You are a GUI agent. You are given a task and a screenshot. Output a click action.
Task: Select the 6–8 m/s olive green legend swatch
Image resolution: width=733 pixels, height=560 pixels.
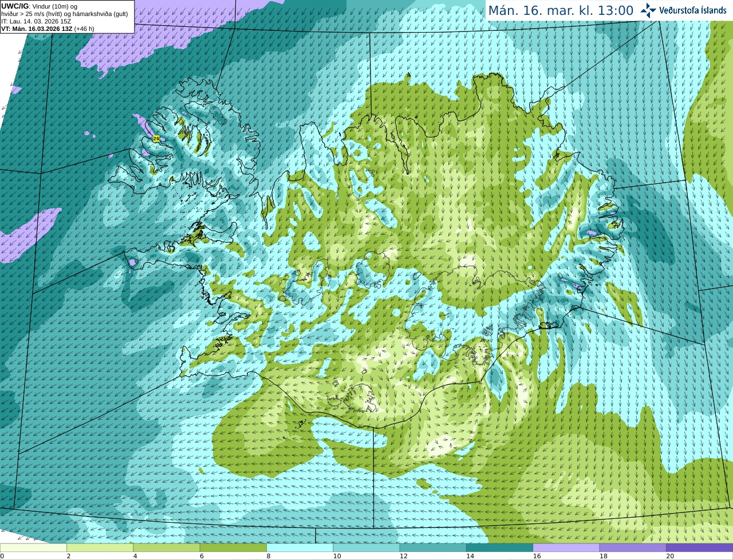pos(233,548)
